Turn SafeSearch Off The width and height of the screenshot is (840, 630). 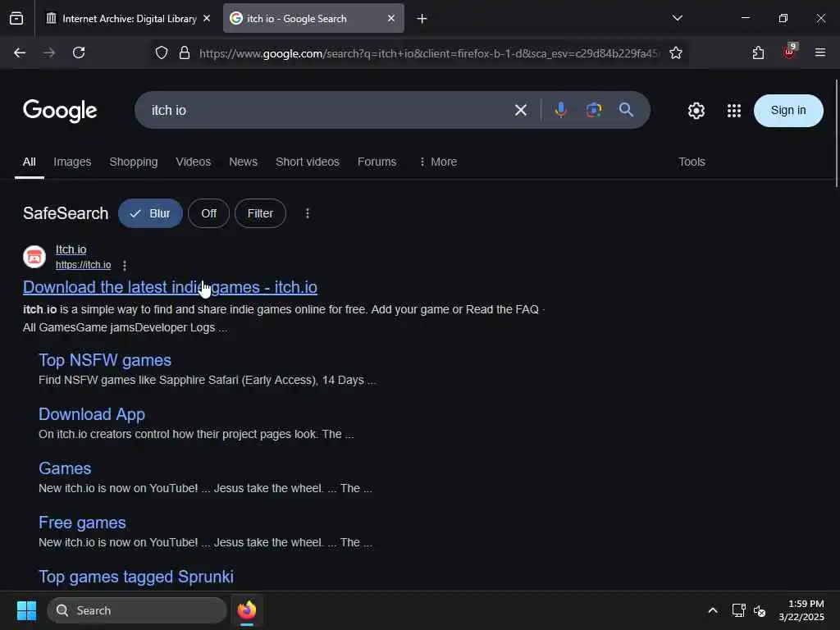click(208, 213)
